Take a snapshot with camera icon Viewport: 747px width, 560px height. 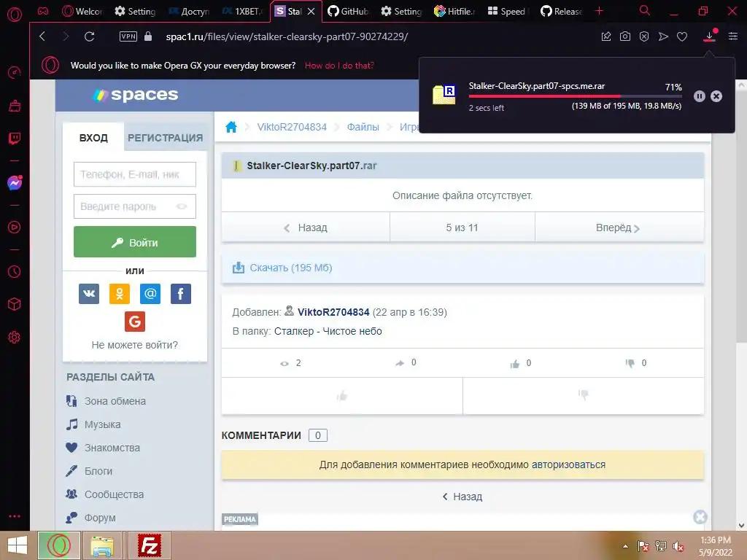tap(625, 36)
